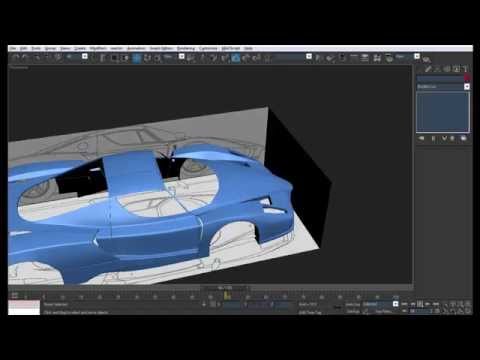480x360 pixels.
Task: Go to the start frame
Action: [404, 304]
